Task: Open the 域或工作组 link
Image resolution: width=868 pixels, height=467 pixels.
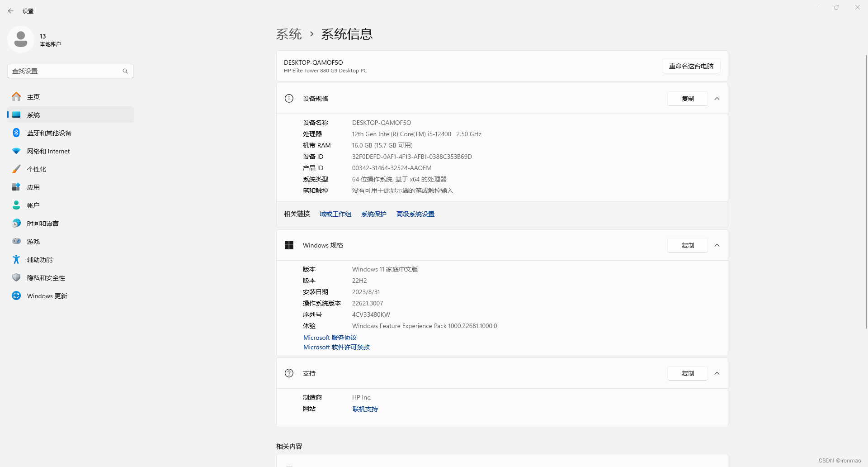Action: (335, 214)
